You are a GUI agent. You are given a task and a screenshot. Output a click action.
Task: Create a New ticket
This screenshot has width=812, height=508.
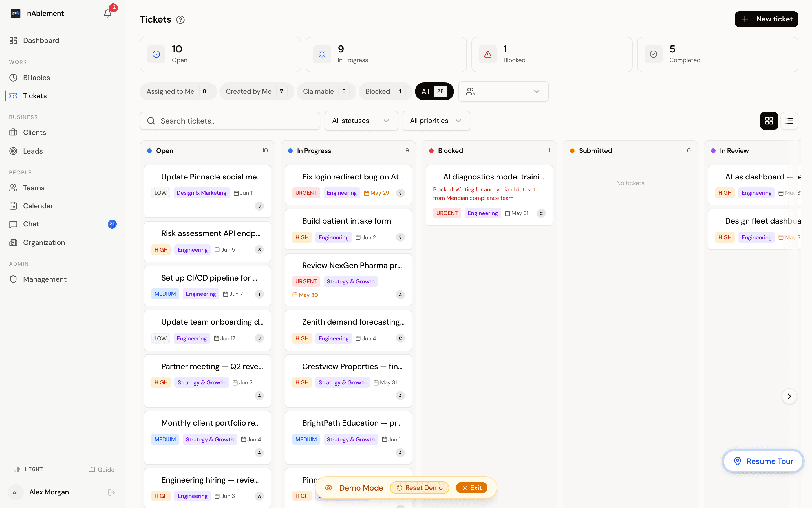pos(766,19)
